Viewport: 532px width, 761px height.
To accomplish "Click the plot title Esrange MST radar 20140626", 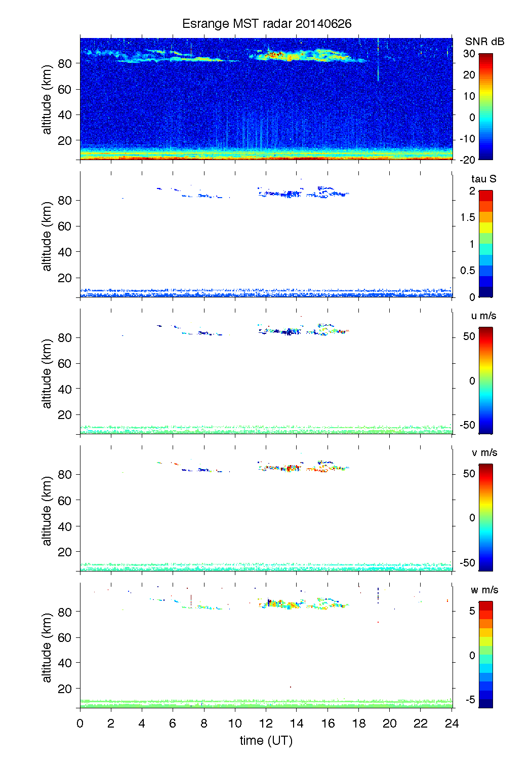I will [266, 24].
